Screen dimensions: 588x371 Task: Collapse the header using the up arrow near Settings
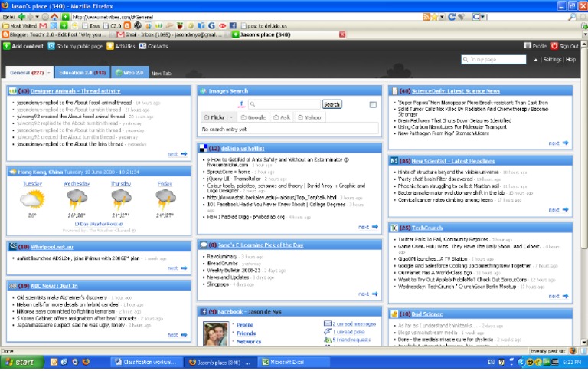pyautogui.click(x=536, y=60)
